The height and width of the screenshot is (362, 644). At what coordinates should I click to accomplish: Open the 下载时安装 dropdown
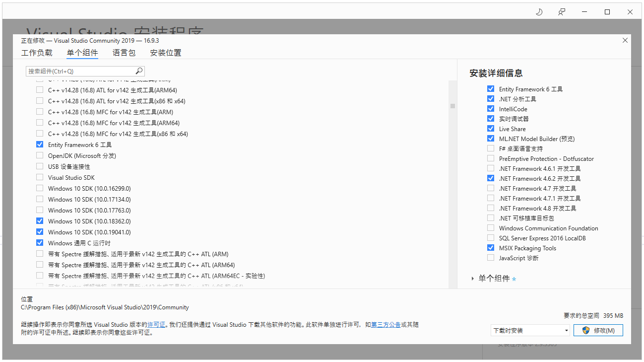coord(530,330)
